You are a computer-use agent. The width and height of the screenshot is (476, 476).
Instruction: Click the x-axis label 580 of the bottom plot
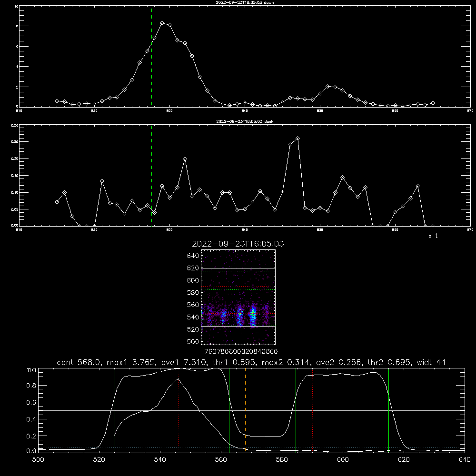point(282,460)
